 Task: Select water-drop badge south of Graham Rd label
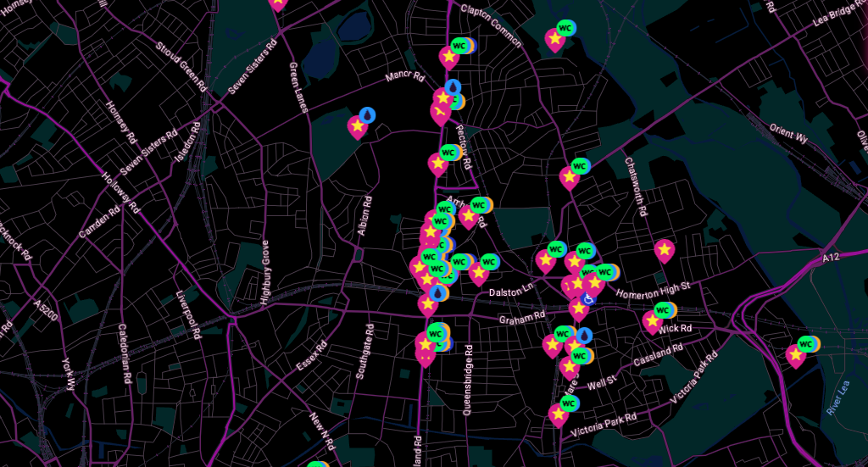[584, 336]
